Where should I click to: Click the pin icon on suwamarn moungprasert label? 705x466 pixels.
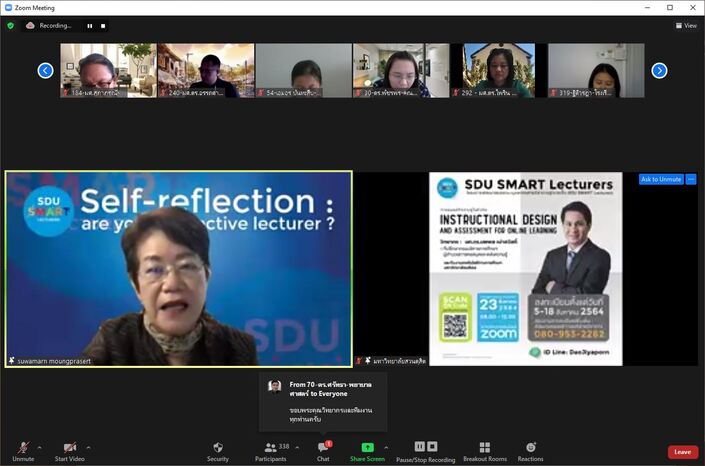point(12,361)
